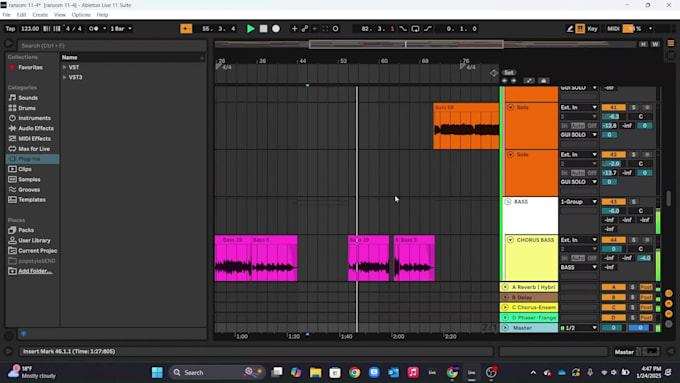Toggle track activator 44 on CHORUS BASS

click(x=613, y=240)
